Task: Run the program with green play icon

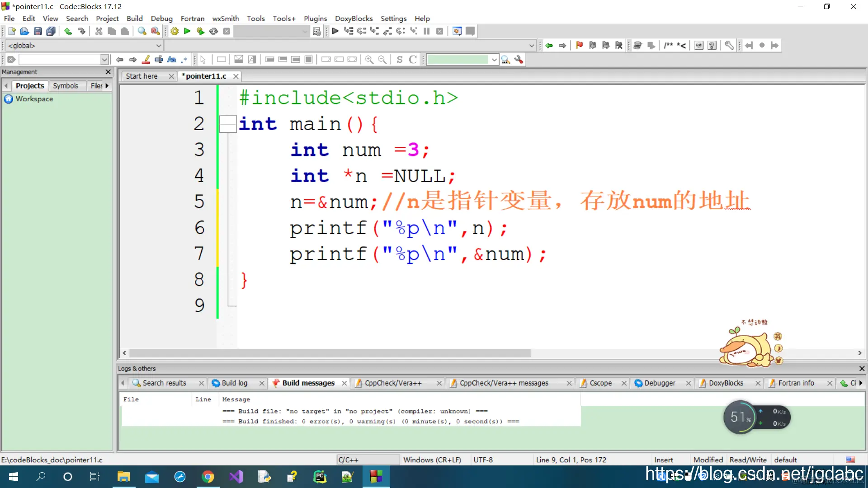Action: coord(187,31)
